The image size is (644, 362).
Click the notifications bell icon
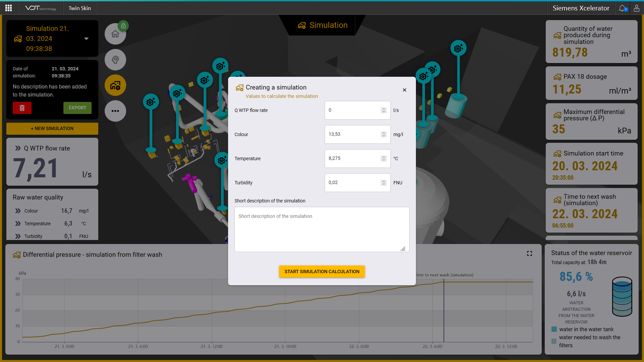pos(622,8)
